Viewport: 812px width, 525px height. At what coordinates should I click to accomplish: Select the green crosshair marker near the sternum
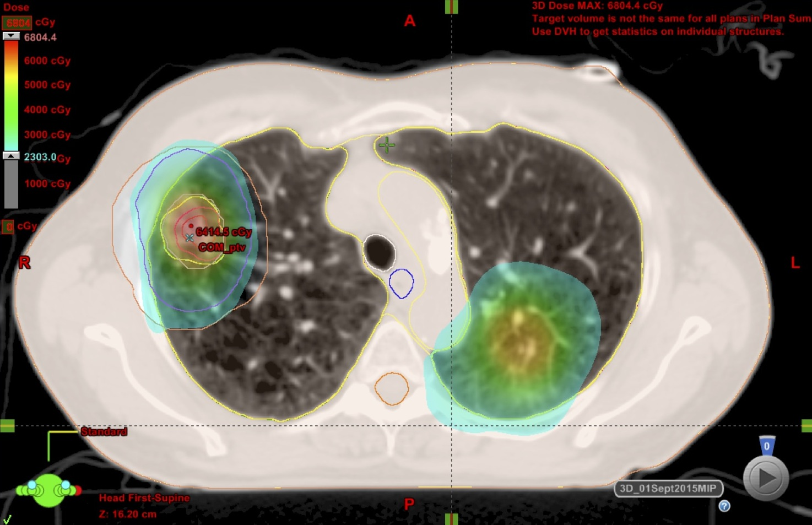(x=387, y=145)
